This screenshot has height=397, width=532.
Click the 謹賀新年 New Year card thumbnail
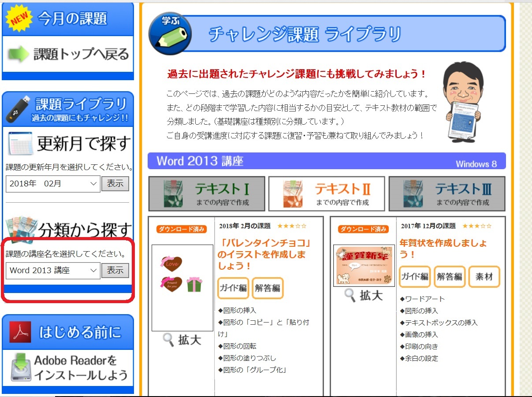tap(364, 265)
